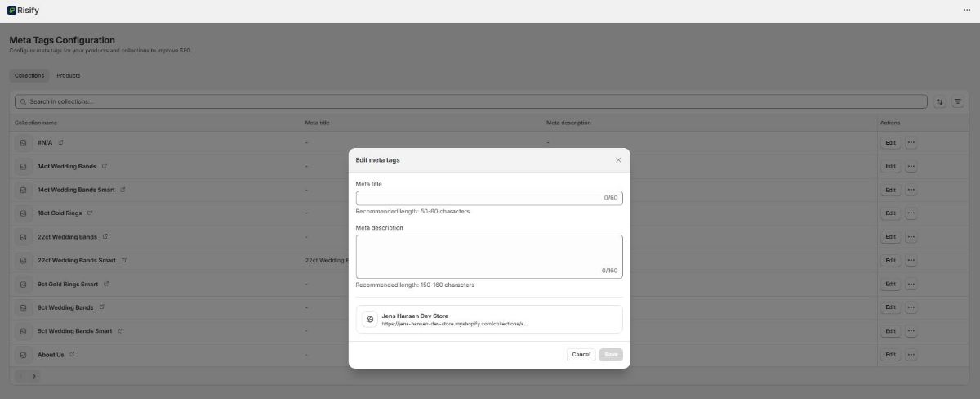Click the Risify logo icon
Viewport: 980px width, 399px height.
pos(11,11)
